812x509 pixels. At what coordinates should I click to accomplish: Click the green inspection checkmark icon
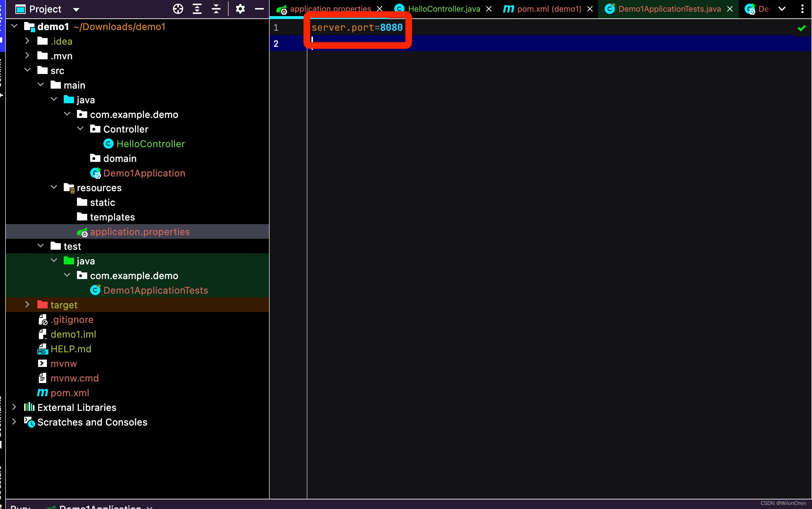801,28
